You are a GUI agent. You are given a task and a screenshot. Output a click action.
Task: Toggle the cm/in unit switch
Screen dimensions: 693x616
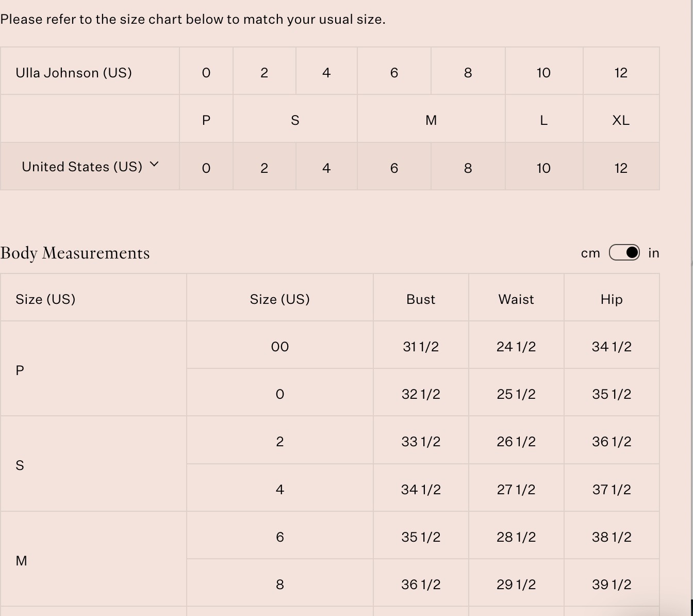tap(624, 253)
